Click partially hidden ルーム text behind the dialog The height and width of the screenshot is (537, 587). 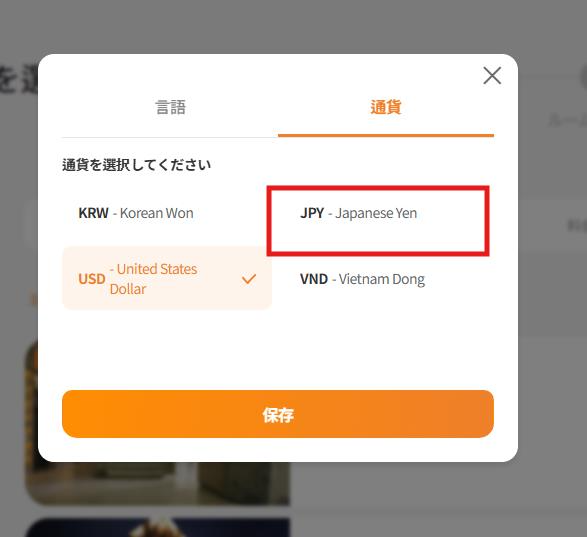[x=568, y=121]
